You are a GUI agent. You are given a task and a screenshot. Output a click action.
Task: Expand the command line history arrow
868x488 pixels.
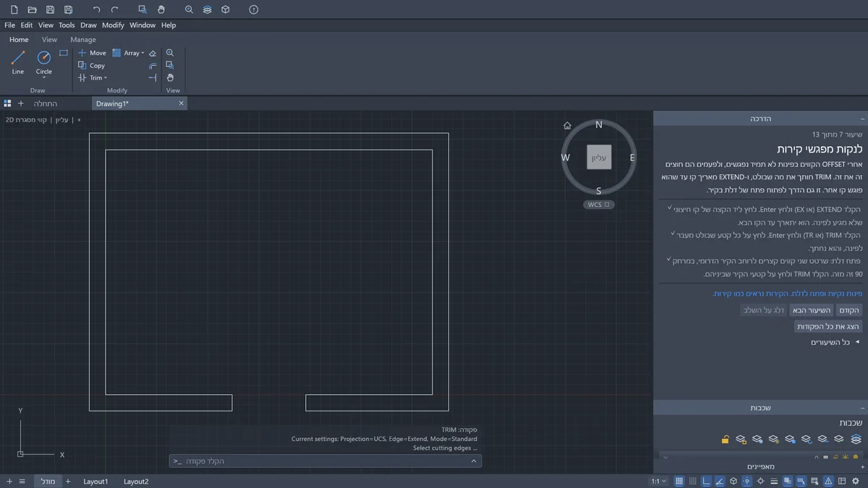coord(474,461)
